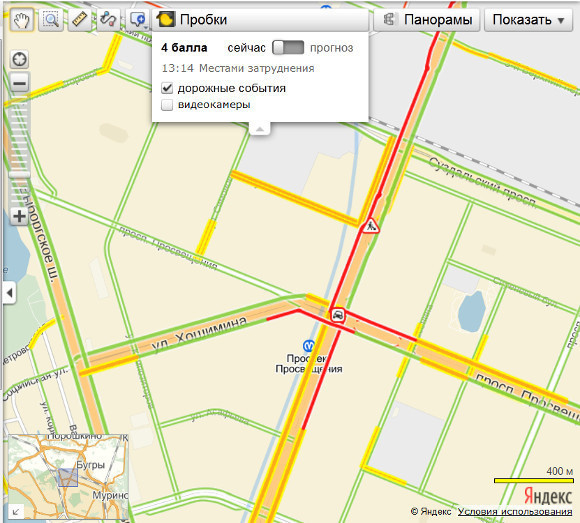Viewport: 580px width, 523px height.
Task: Open the Показать dropdown menu
Action: coord(529,20)
